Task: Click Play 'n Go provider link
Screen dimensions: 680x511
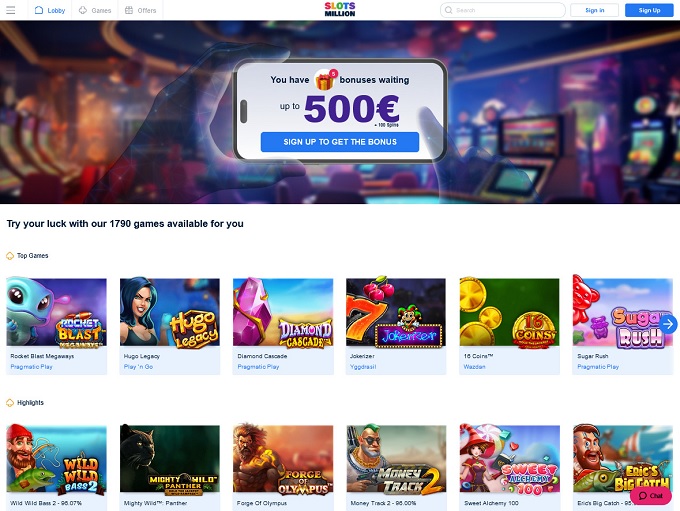Action: click(138, 367)
